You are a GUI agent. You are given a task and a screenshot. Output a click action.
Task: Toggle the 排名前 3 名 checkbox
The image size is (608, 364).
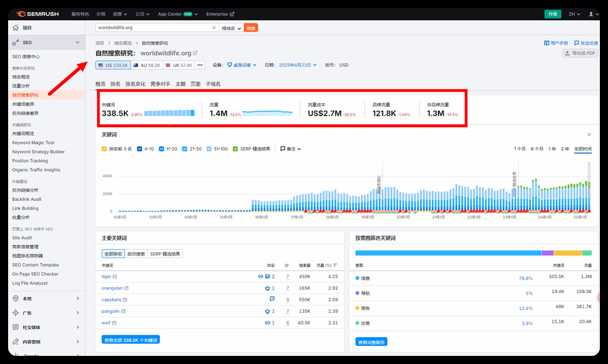pos(104,149)
